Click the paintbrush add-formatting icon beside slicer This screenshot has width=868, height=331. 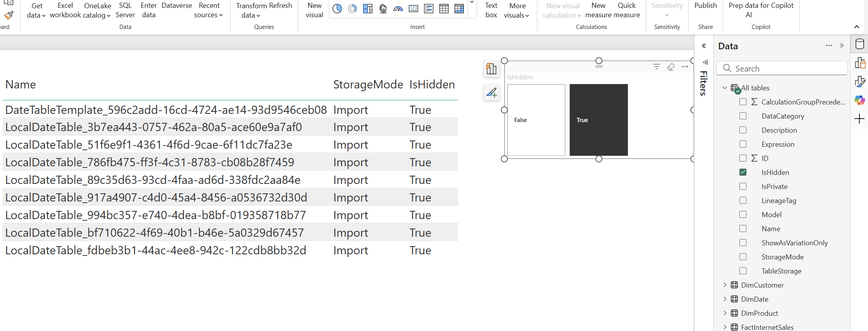[491, 93]
